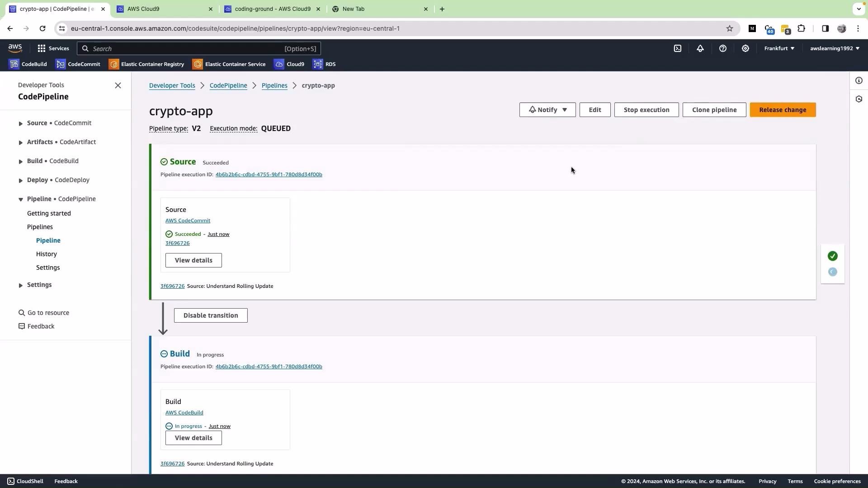Open Getting started in sidebar
This screenshot has height=488, width=868.
pos(49,213)
